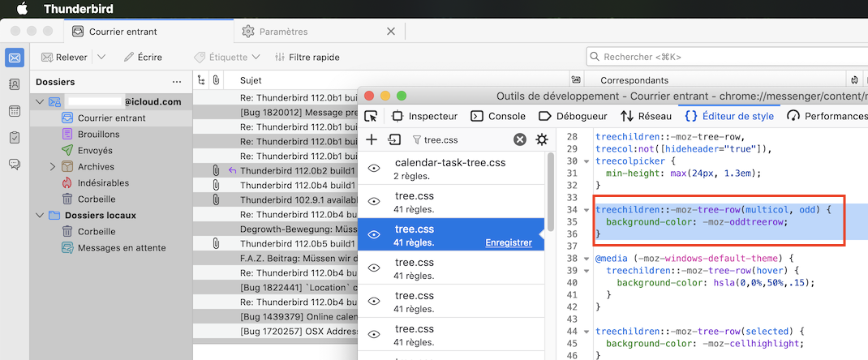868x360 pixels.
Task: Open the Degrowth-Bewegung message
Action: [x=276, y=229]
